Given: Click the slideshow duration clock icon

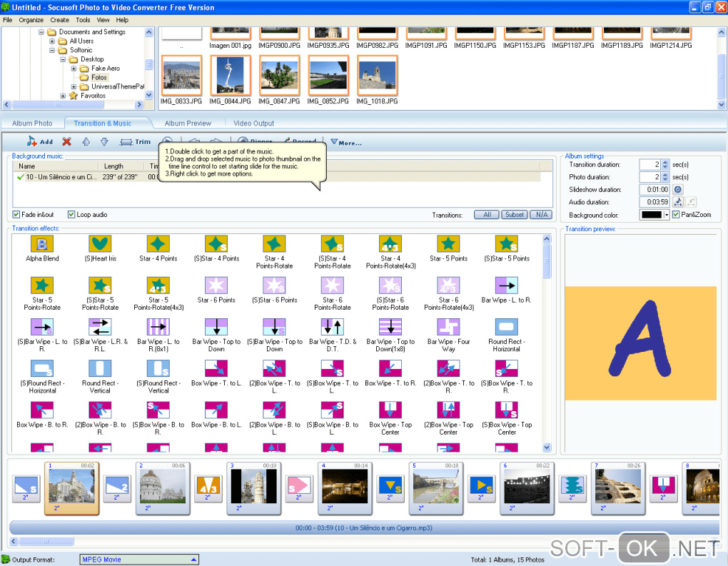Looking at the screenshot, I should coord(678,189).
